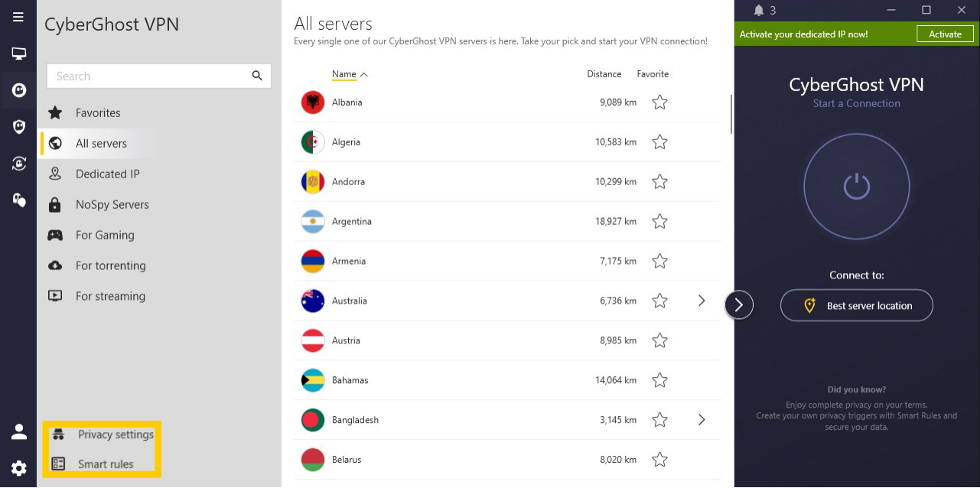This screenshot has width=980, height=488.
Task: Sort servers by Favorite column
Action: [x=653, y=74]
